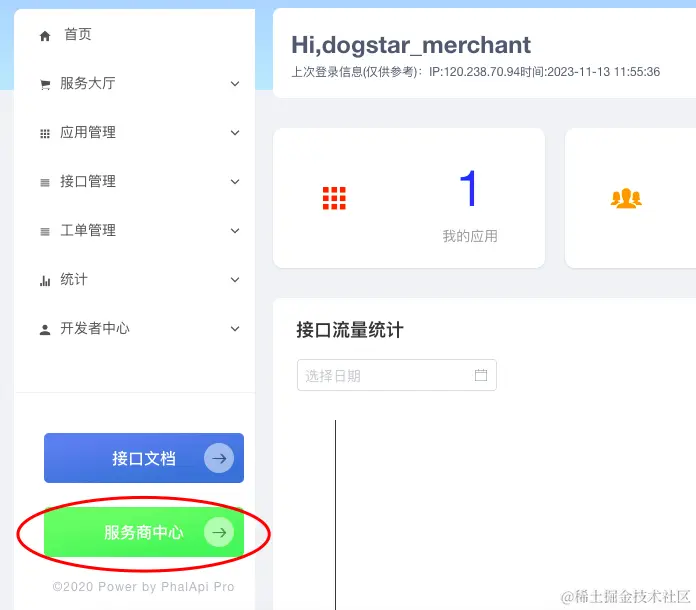Open the green 服务商中心 button
Screen dimensions: 696x610
coord(144,532)
